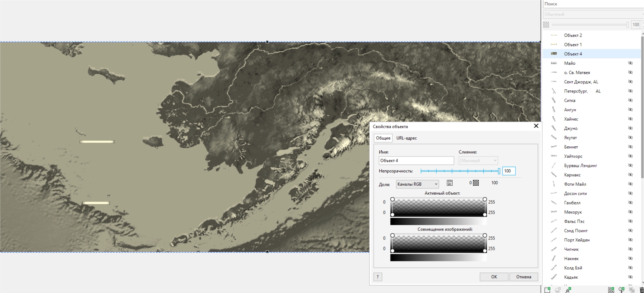Image resolution: width=644 pixels, height=293 pixels.
Task: Open the Слияние merge mode dropdown
Action: (478, 161)
